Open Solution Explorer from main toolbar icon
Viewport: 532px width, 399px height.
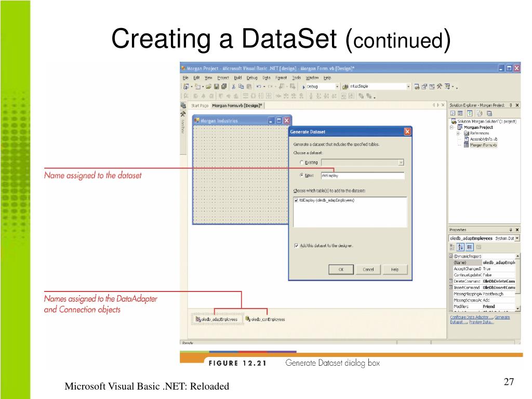click(x=417, y=87)
